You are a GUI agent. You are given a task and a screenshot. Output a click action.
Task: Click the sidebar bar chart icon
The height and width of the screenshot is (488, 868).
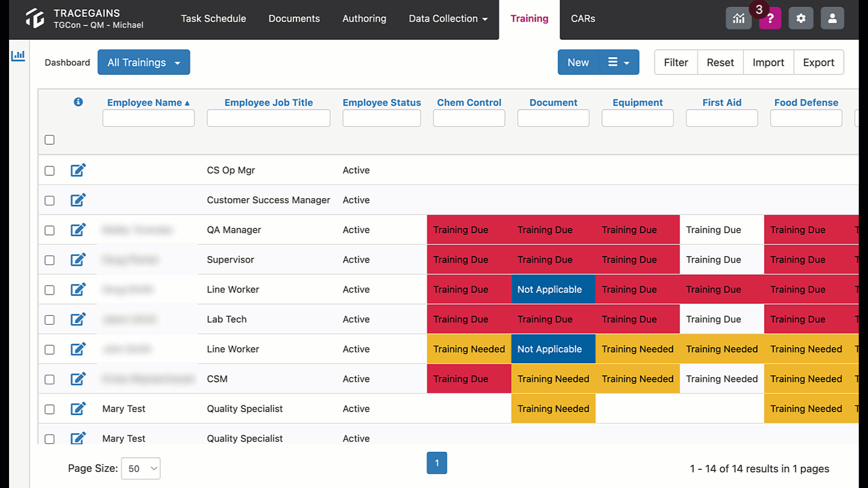(x=18, y=55)
